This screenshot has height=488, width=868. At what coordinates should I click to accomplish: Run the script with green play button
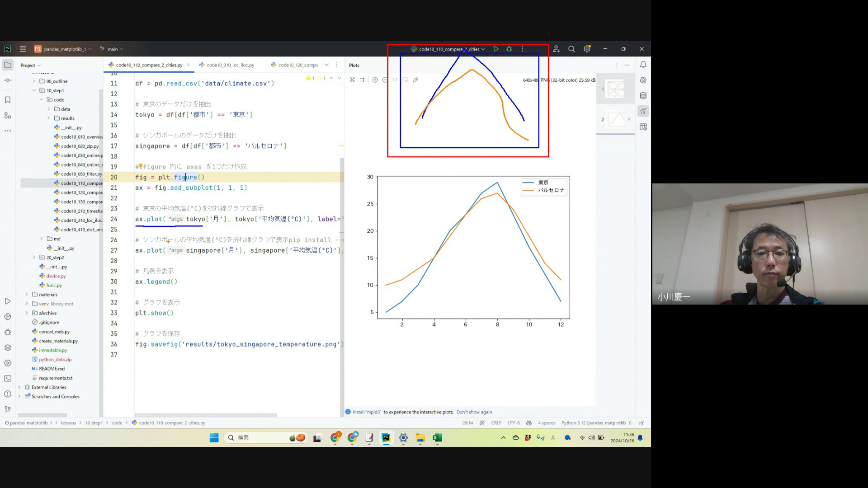[496, 49]
